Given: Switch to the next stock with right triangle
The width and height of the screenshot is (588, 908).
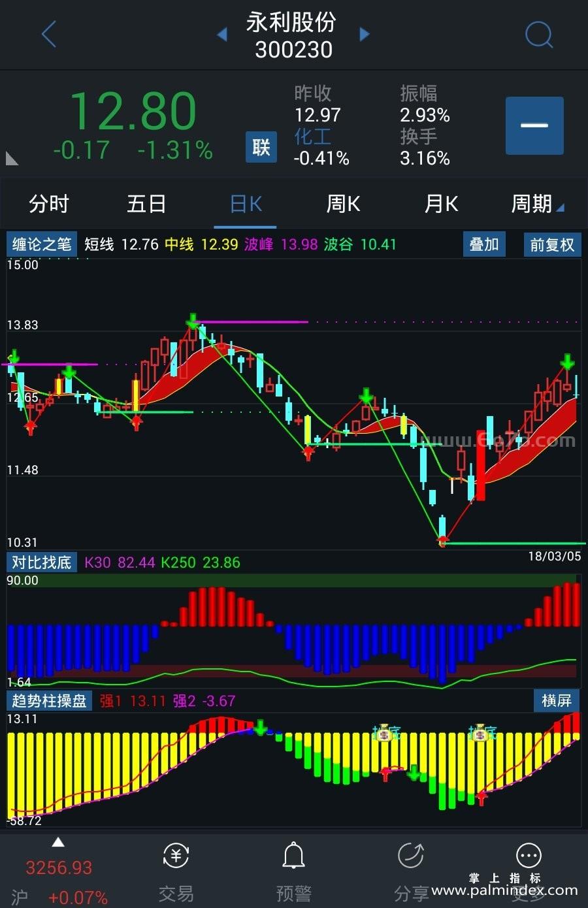Looking at the screenshot, I should point(365,34).
